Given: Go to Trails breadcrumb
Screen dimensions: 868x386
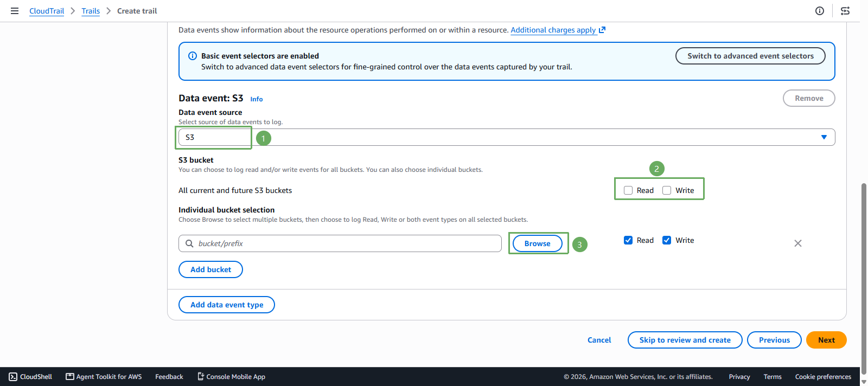Looking at the screenshot, I should click(x=91, y=11).
